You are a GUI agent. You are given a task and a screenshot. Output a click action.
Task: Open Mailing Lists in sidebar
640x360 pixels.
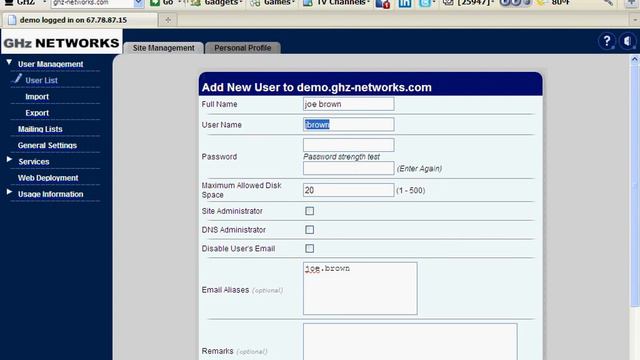click(x=40, y=129)
